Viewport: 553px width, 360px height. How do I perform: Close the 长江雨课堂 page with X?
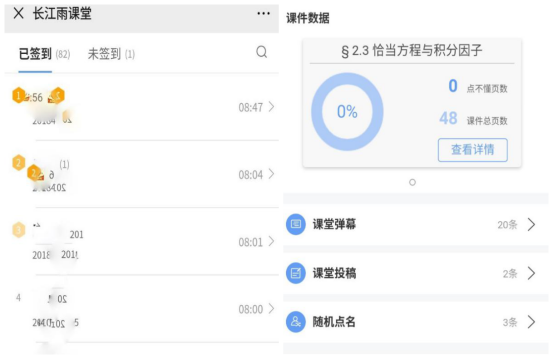click(x=18, y=13)
